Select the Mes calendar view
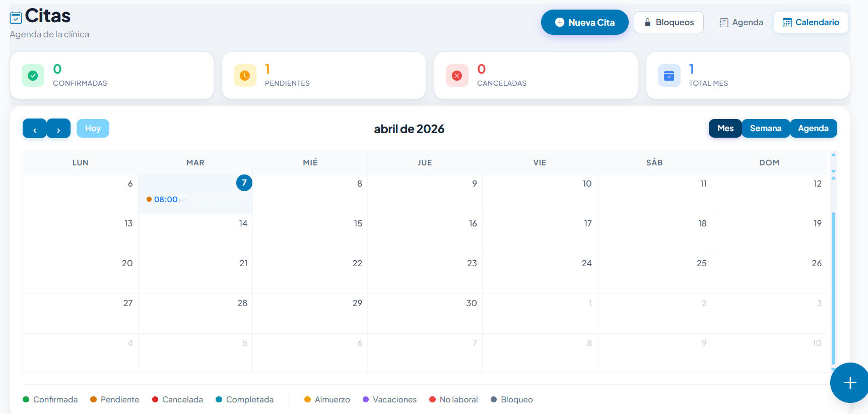The image size is (868, 414). 725,128
